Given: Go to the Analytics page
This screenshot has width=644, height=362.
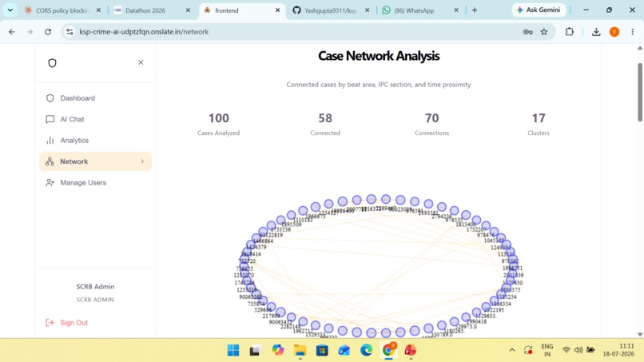Looking at the screenshot, I should [x=95, y=141].
